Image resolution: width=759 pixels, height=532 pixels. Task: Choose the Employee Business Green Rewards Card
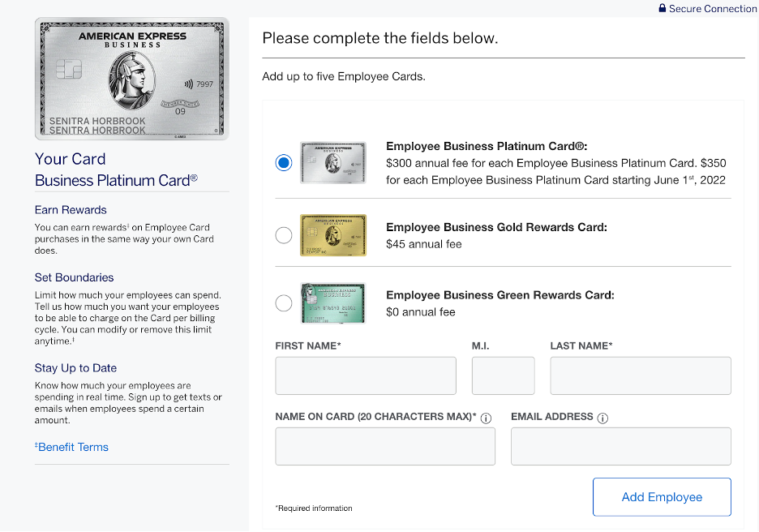coord(283,302)
